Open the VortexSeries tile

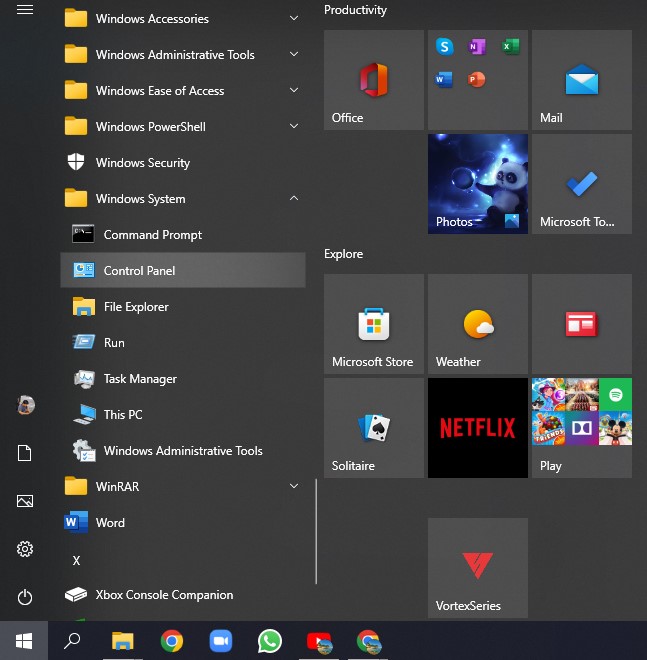pos(478,568)
